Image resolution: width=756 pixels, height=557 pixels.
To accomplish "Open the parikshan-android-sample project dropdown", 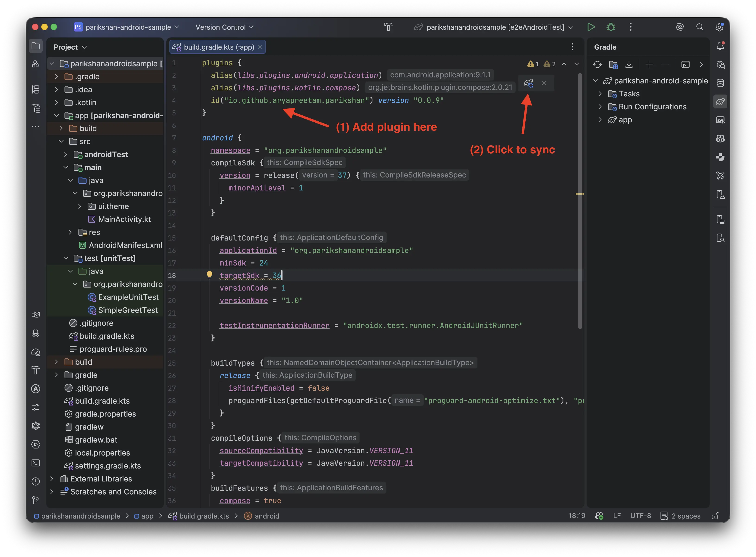I will (x=127, y=27).
